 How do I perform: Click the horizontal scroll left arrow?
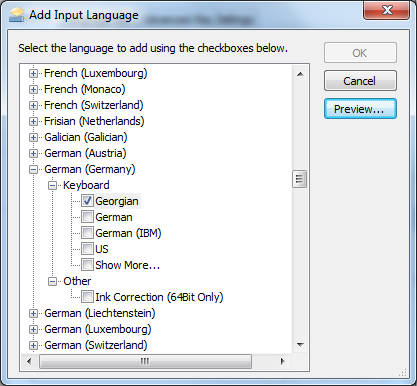coord(29,361)
